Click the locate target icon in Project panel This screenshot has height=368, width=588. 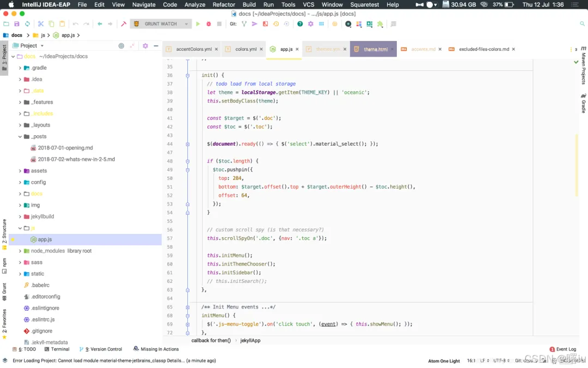click(x=121, y=46)
